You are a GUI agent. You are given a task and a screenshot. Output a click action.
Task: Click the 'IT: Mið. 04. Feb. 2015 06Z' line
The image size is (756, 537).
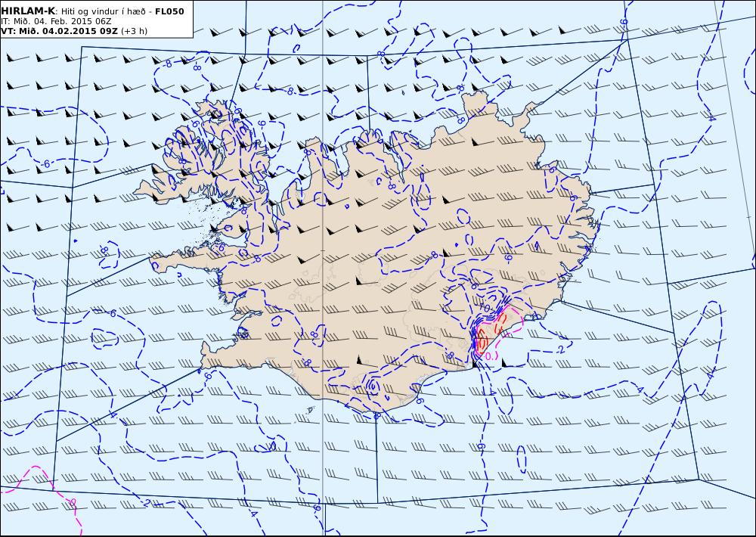56,21
